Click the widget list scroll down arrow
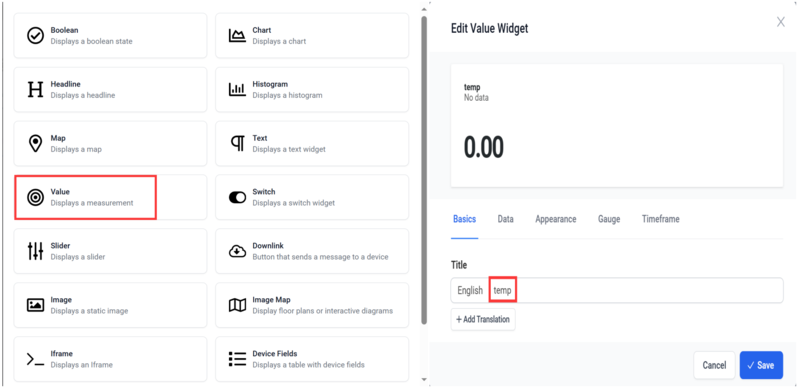This screenshot has height=390, width=800. [x=423, y=379]
